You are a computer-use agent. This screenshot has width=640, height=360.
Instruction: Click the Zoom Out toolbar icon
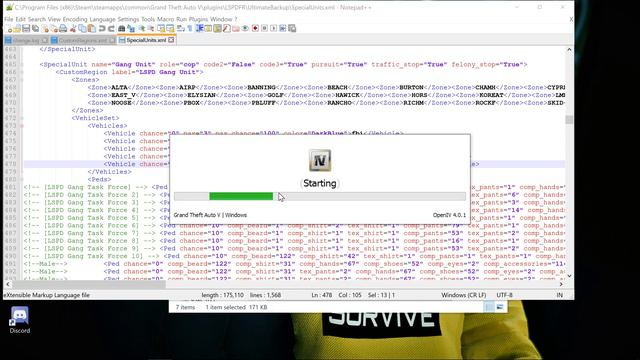[151, 29]
